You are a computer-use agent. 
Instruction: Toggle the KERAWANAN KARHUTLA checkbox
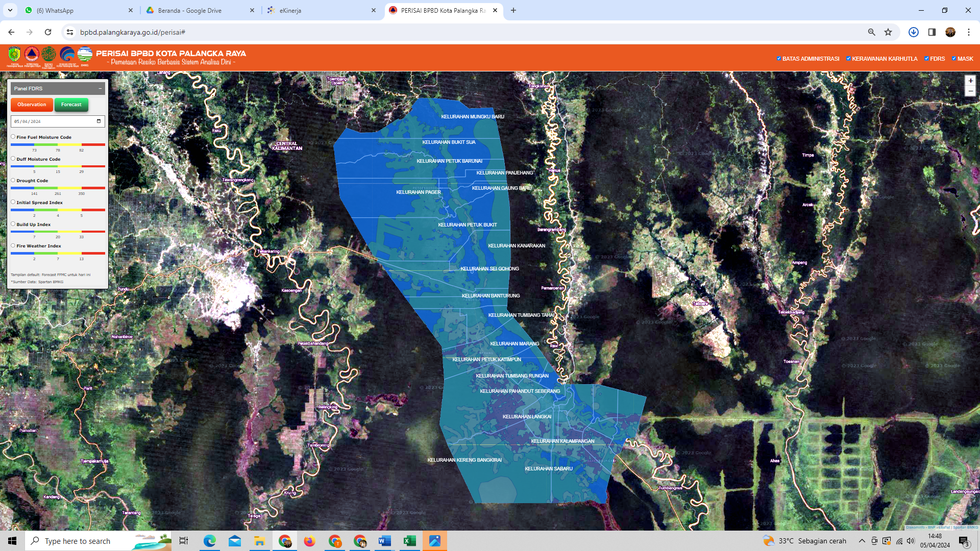point(848,59)
